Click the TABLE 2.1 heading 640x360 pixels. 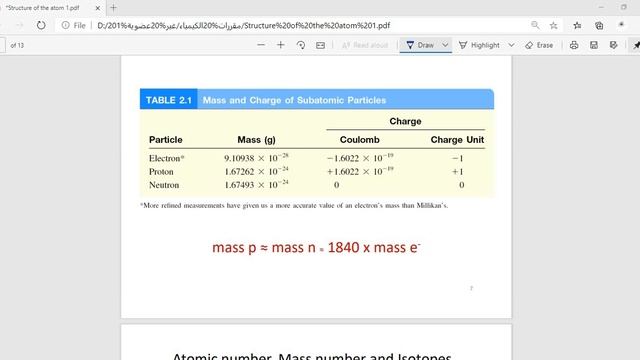(169, 100)
